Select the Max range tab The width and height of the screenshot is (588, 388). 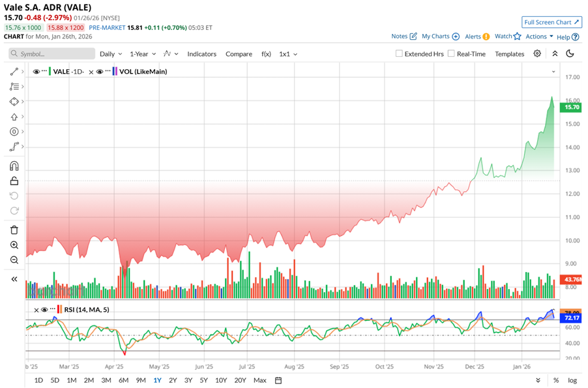point(260,380)
